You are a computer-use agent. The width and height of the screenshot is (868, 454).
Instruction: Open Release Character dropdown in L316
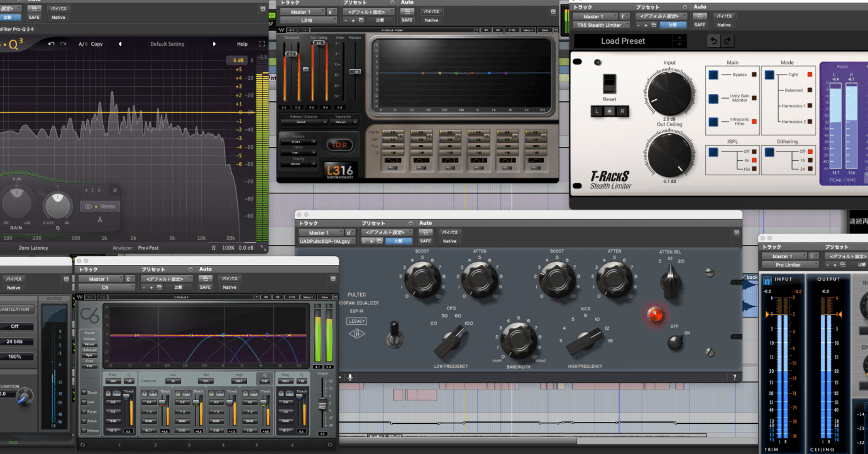(x=305, y=122)
